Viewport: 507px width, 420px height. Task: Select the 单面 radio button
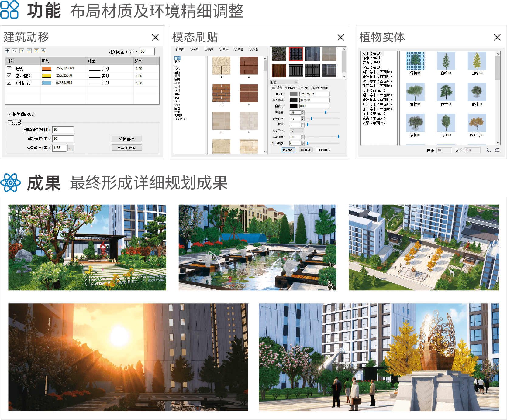tap(176, 49)
